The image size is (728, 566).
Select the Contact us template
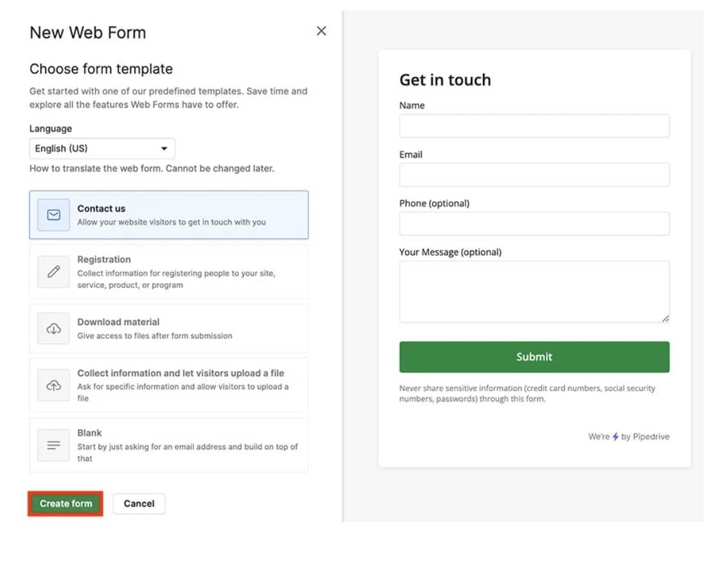102,208
